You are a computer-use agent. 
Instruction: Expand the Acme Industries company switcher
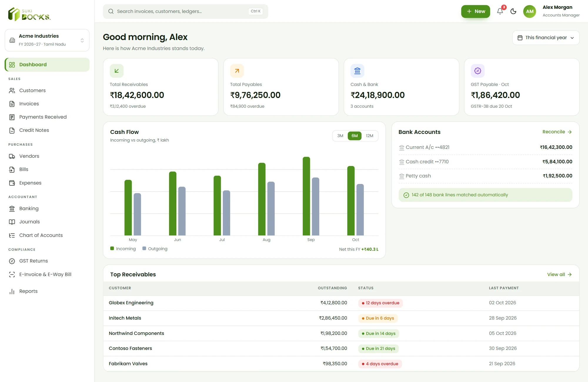point(47,40)
